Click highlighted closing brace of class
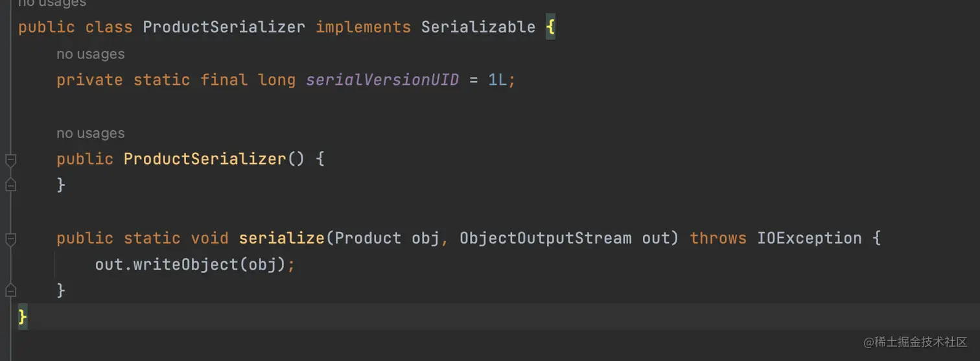The width and height of the screenshot is (980, 361). tap(23, 317)
